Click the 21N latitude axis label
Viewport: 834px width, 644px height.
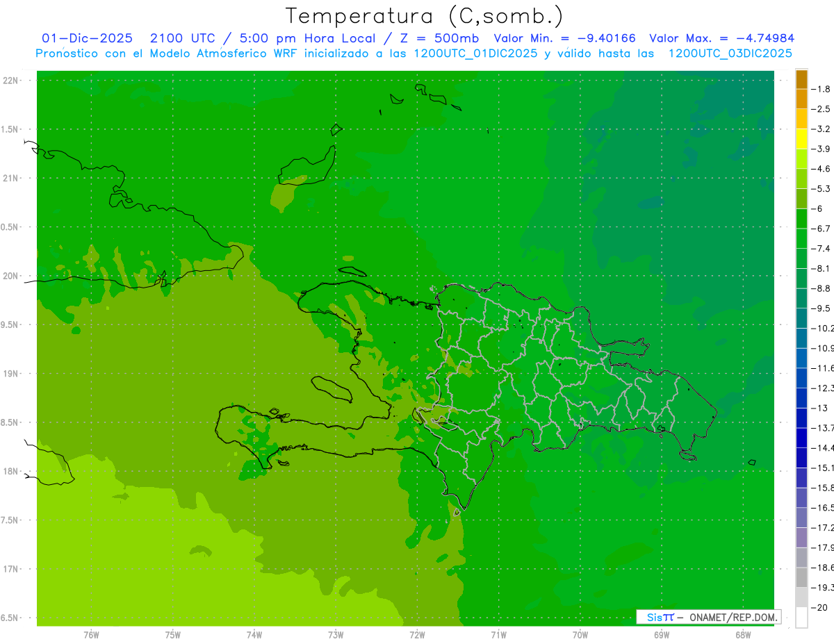[x=12, y=178]
